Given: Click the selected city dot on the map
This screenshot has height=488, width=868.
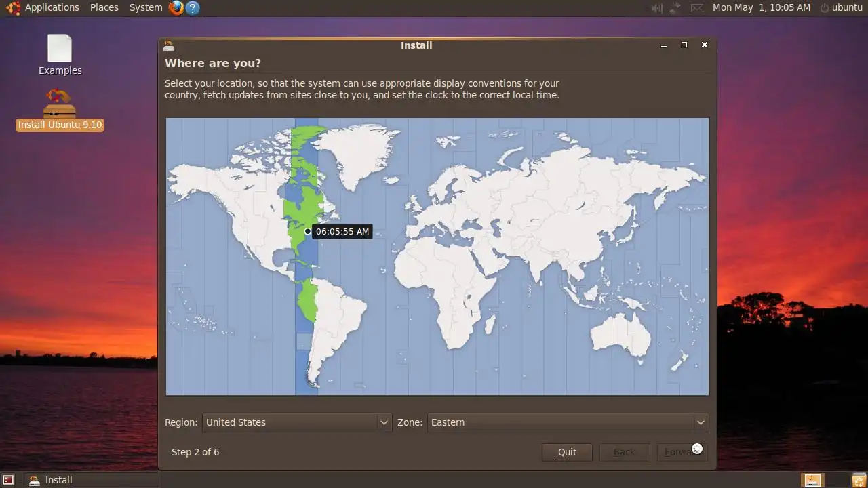Looking at the screenshot, I should [x=308, y=231].
